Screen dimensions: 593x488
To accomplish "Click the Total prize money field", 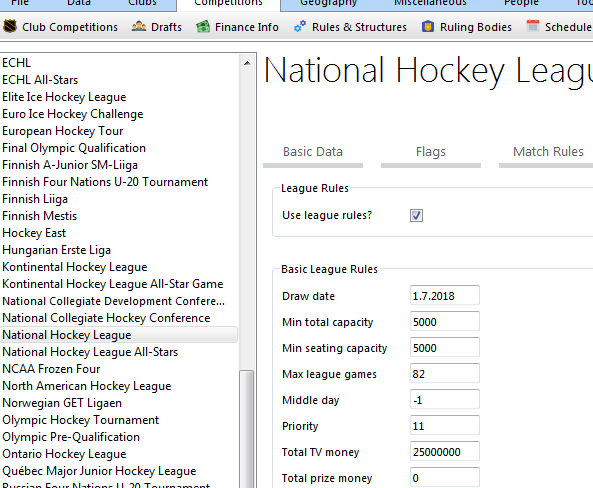I will point(445,477).
